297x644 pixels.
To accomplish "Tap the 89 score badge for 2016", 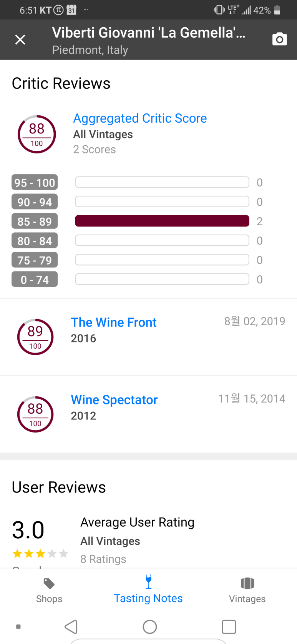I will (35, 337).
